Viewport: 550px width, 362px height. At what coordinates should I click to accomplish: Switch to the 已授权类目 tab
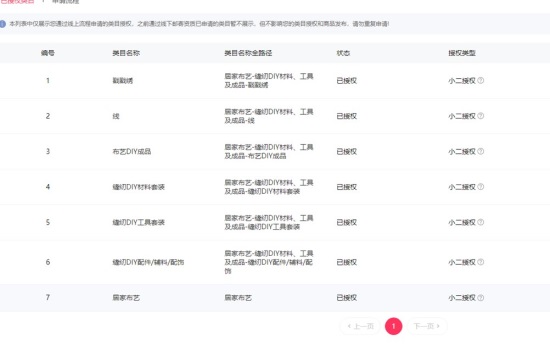click(x=17, y=1)
